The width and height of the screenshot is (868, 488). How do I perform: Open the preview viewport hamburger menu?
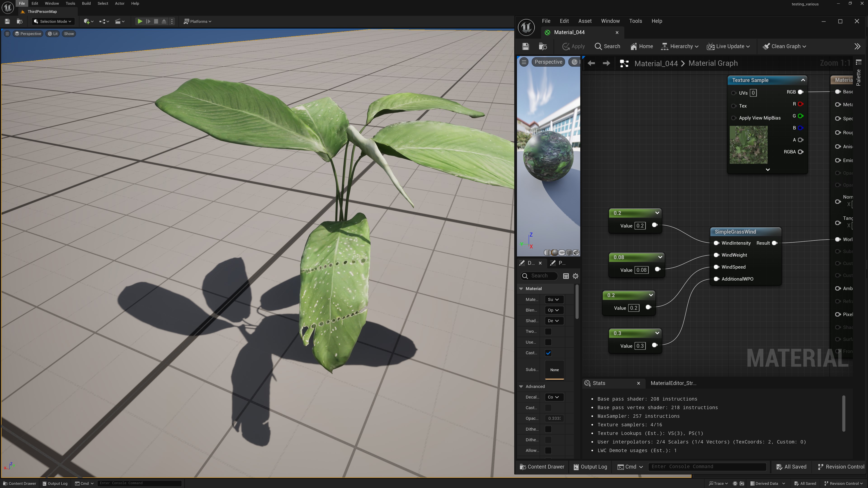point(524,62)
